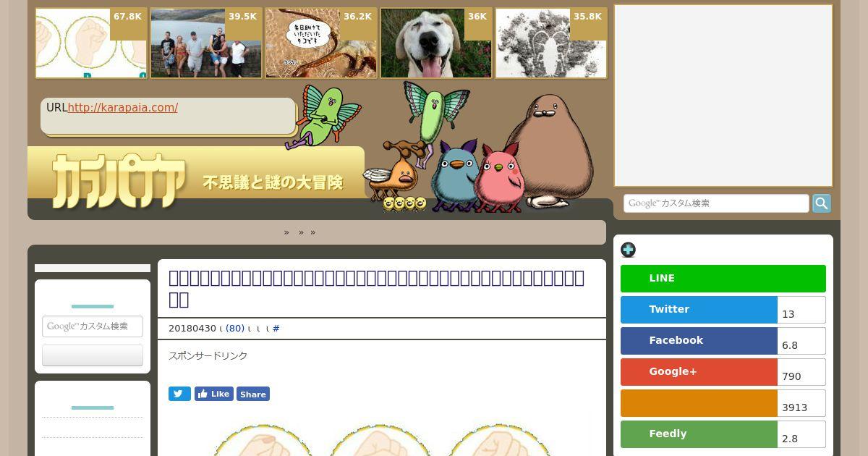The height and width of the screenshot is (456, 868).
Task: Focus the right-hand Google custom search field
Action: [716, 203]
